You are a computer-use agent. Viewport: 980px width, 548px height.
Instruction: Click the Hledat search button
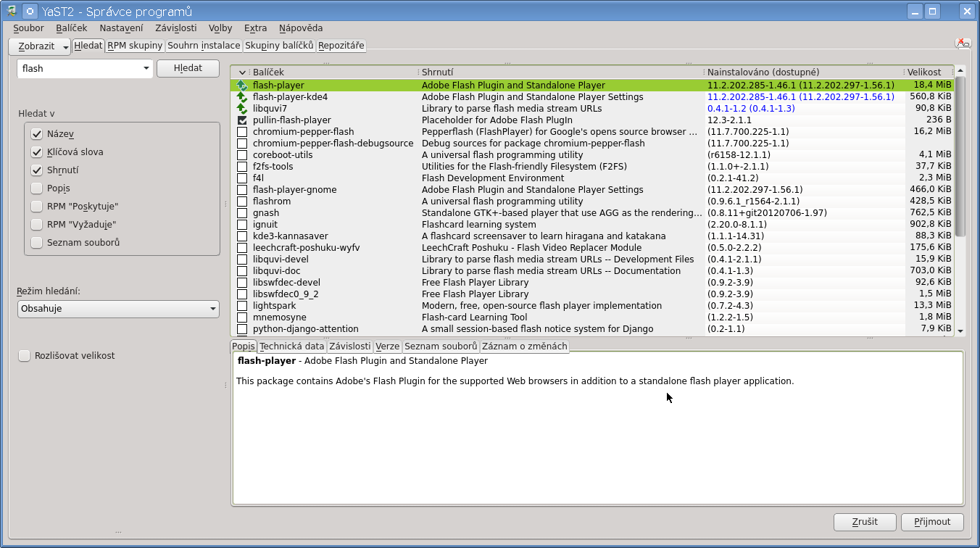click(188, 68)
